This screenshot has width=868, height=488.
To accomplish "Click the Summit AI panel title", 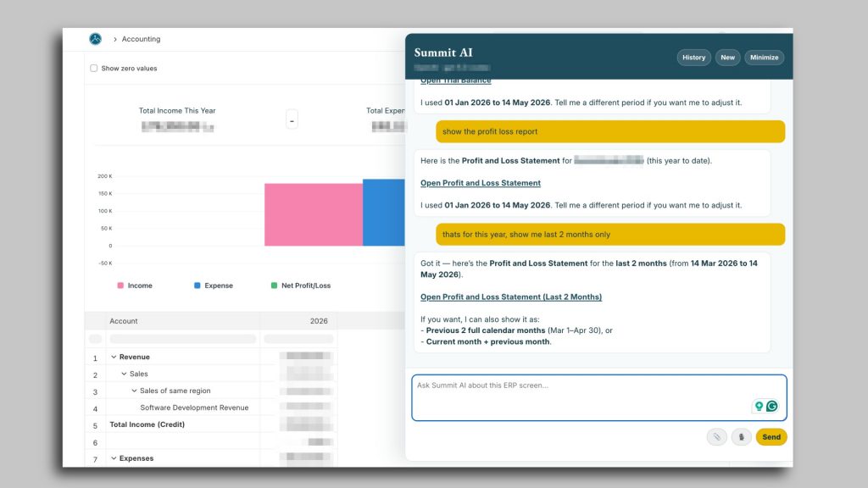I will pos(443,53).
